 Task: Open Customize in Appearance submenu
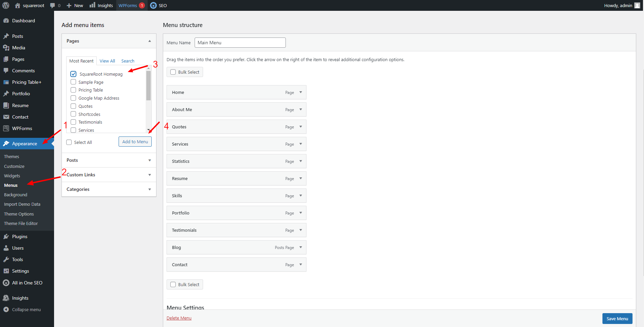[x=14, y=166]
